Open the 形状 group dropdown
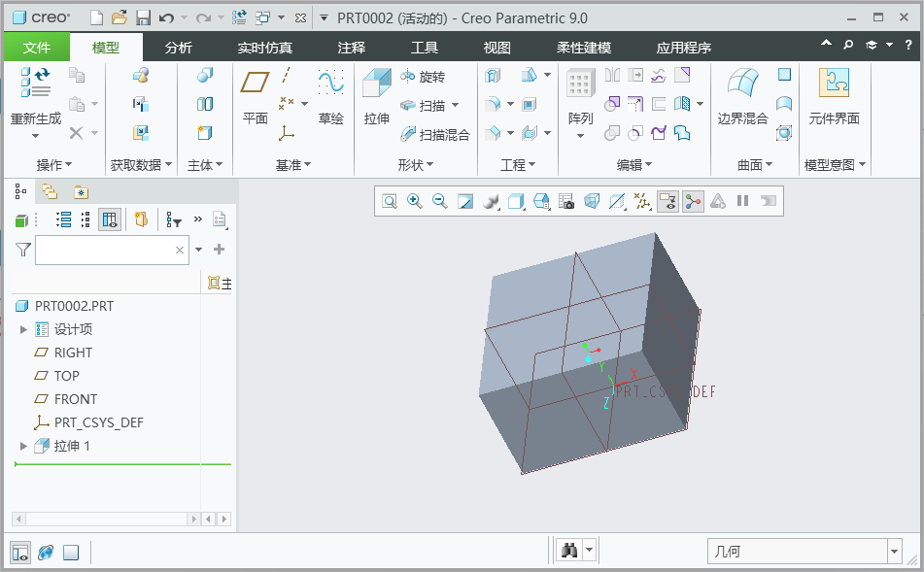Screen dimensions: 924x572 416,165
